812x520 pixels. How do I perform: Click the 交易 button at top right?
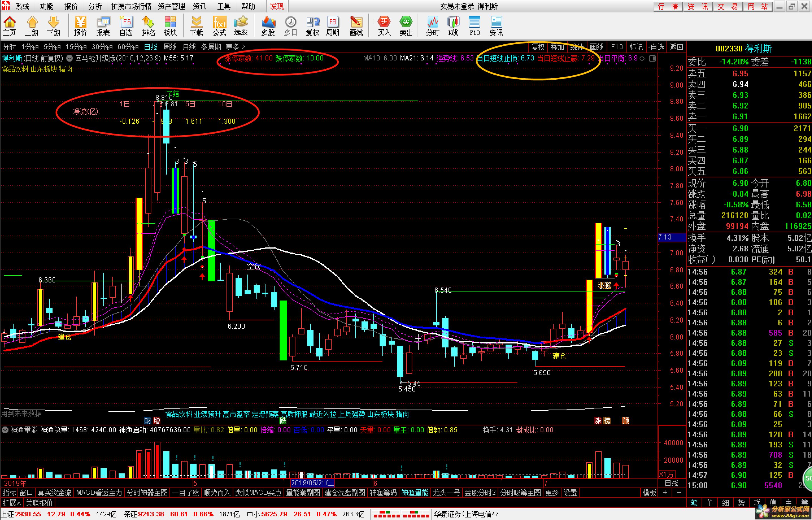(x=728, y=6)
